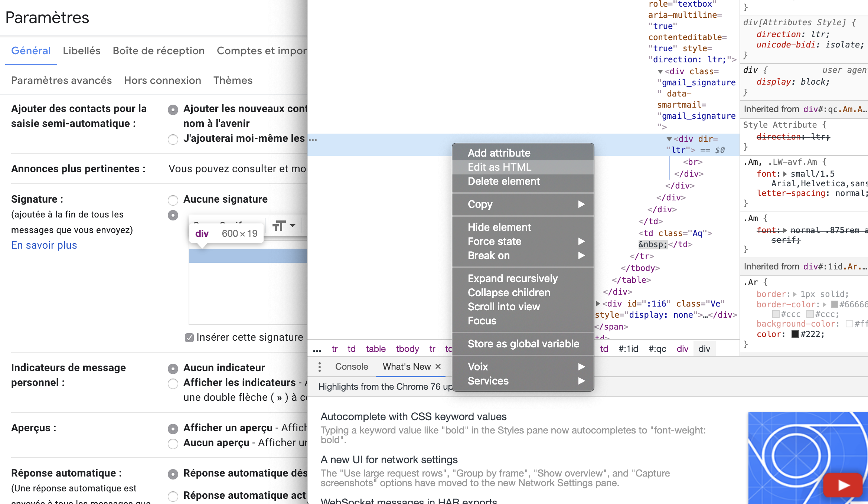Viewport: 868px width, 504px height.
Task: Click the breadcrumb ellipsis in the DevTools path bar
Action: point(317,349)
